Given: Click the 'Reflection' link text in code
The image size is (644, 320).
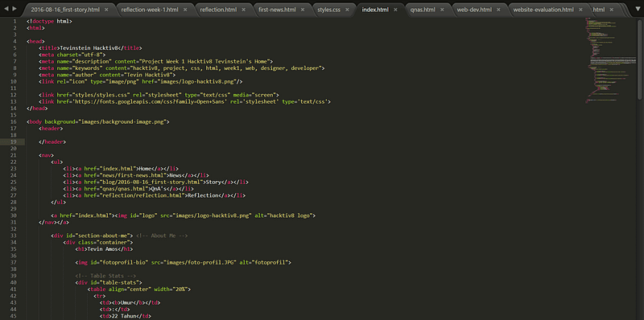Looking at the screenshot, I should click(204, 195).
